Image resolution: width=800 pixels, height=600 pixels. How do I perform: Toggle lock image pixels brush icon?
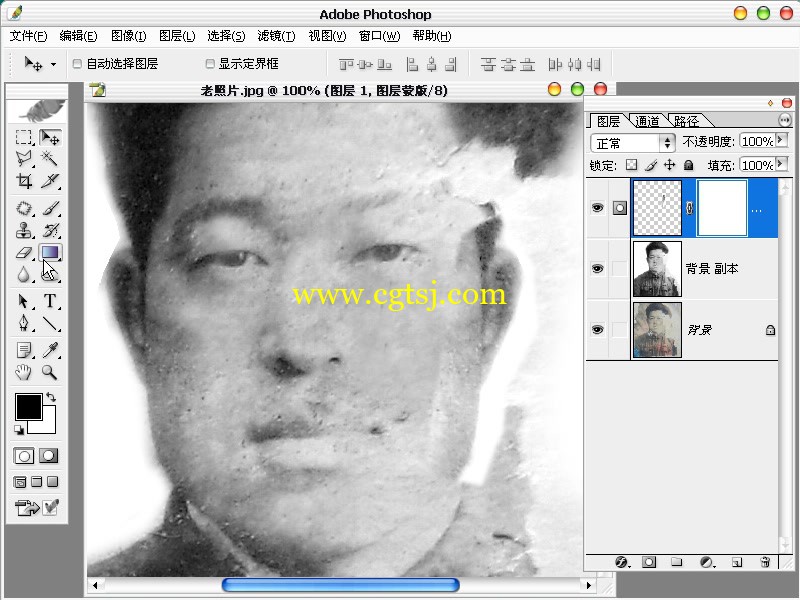point(651,165)
